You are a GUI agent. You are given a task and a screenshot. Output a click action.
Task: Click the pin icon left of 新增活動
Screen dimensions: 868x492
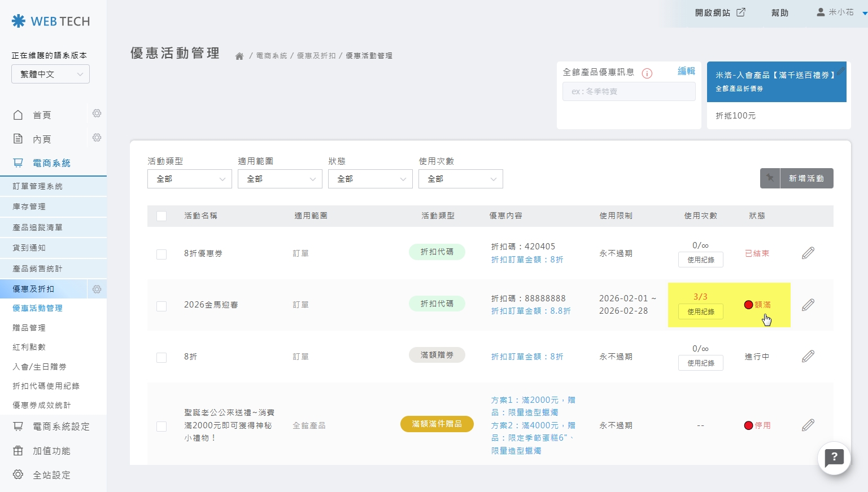770,178
